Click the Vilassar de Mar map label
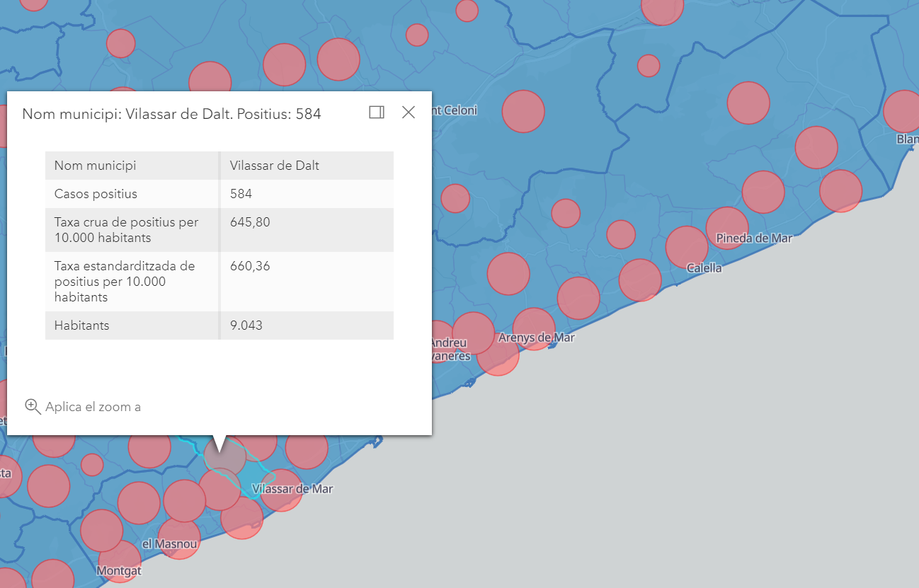 click(x=292, y=489)
